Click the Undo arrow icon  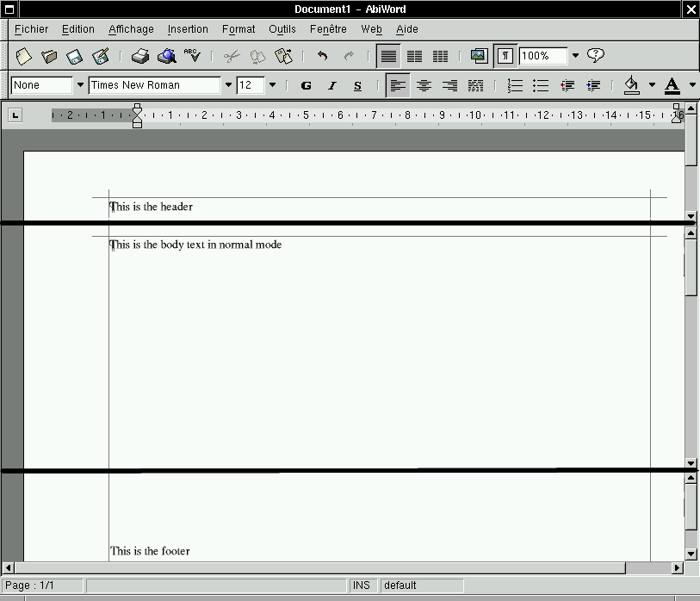pyautogui.click(x=322, y=56)
